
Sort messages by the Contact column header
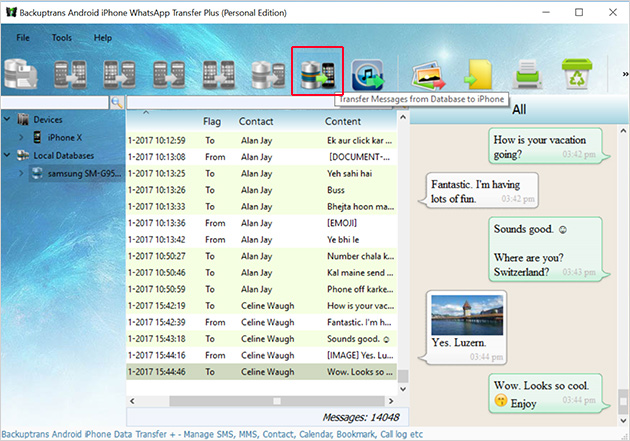256,121
